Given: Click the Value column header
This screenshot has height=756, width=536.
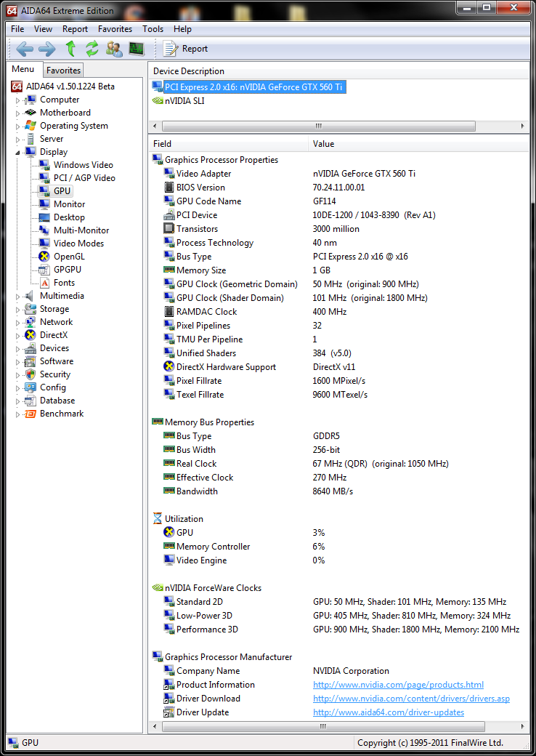Looking at the screenshot, I should [x=418, y=144].
